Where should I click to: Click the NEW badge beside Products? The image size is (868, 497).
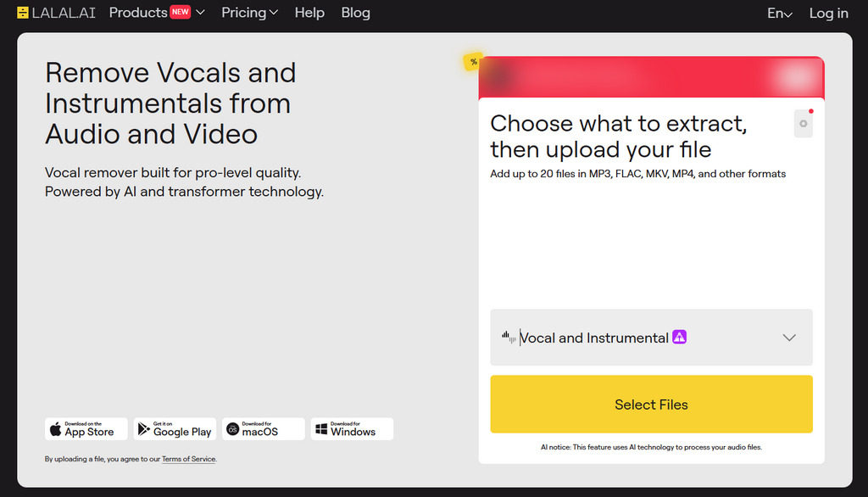pyautogui.click(x=180, y=12)
